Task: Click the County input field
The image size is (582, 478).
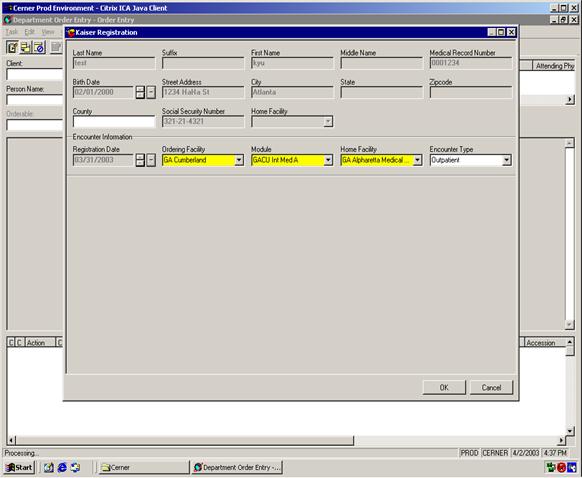Action: [x=114, y=121]
